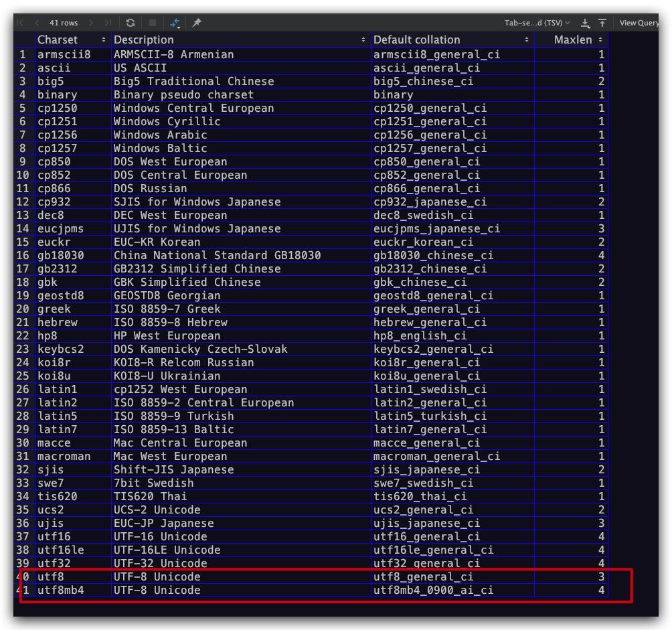This screenshot has height=630, width=672.
Task: Select the macroman charset cell
Action: click(x=73, y=456)
